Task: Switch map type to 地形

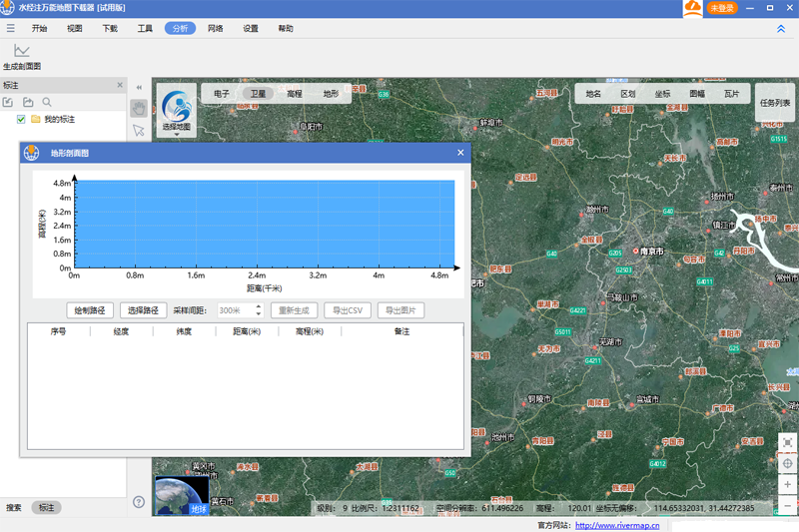Action: (331, 94)
